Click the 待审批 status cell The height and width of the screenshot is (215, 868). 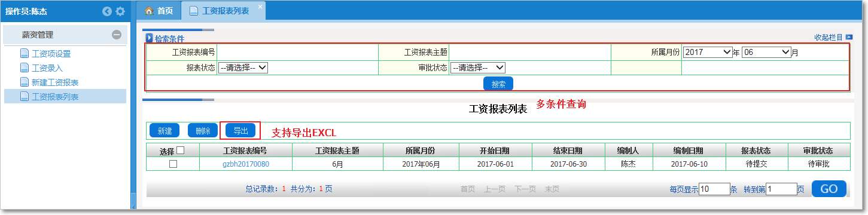[819, 164]
